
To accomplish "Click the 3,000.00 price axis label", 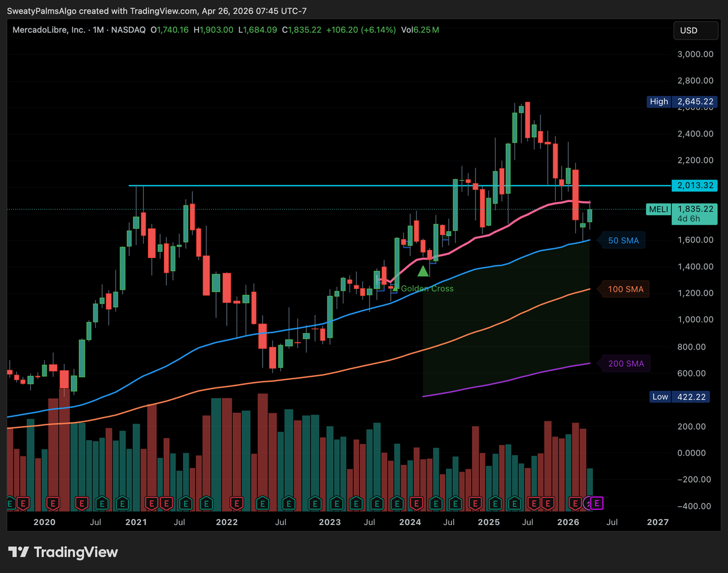I will click(x=695, y=54).
